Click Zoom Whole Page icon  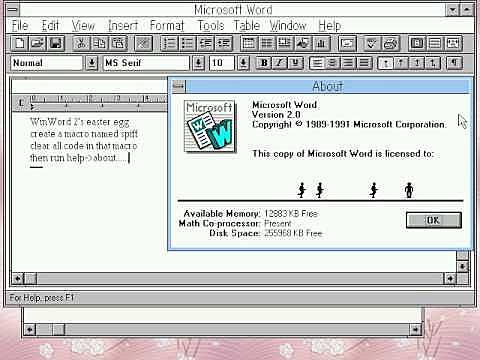coord(417,43)
